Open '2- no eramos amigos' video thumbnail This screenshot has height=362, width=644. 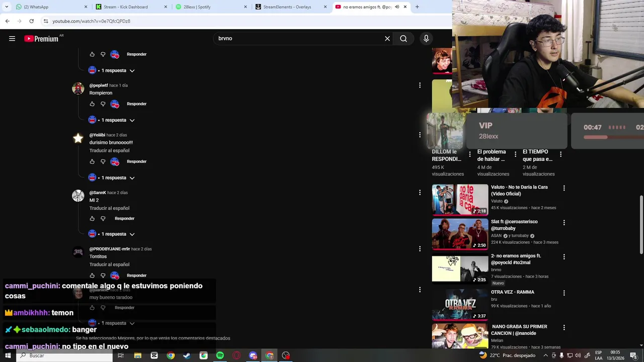tap(460, 269)
